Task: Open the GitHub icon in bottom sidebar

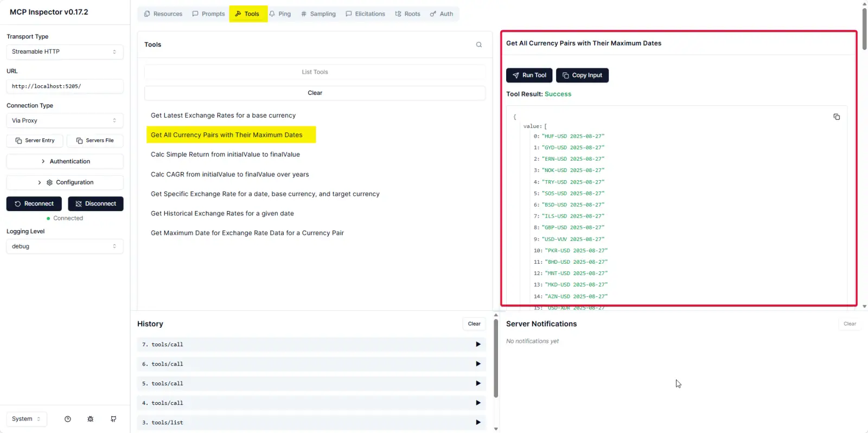Action: (113, 419)
